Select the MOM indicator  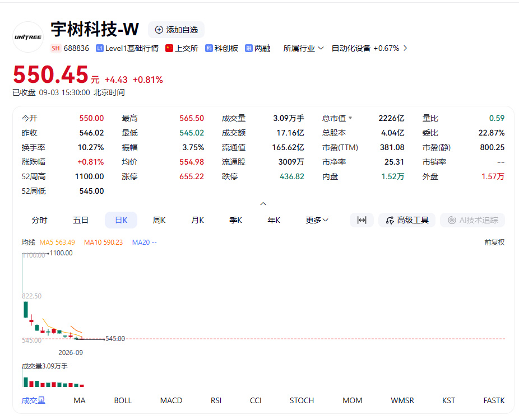[x=353, y=400]
